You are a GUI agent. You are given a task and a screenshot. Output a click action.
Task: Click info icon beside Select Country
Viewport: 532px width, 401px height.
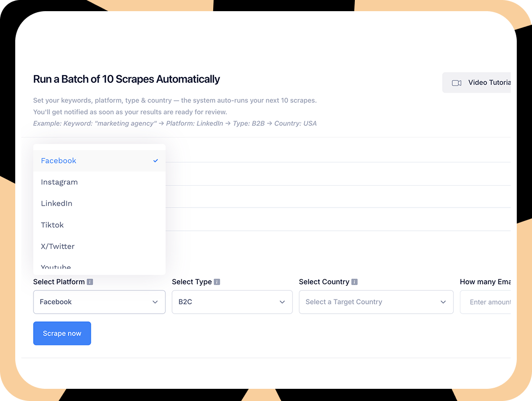(354, 282)
